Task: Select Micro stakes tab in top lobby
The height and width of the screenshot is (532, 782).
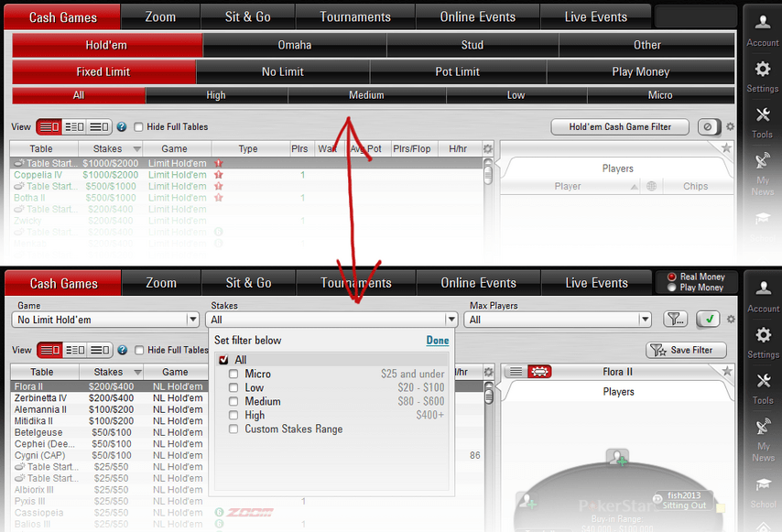Action: [660, 94]
